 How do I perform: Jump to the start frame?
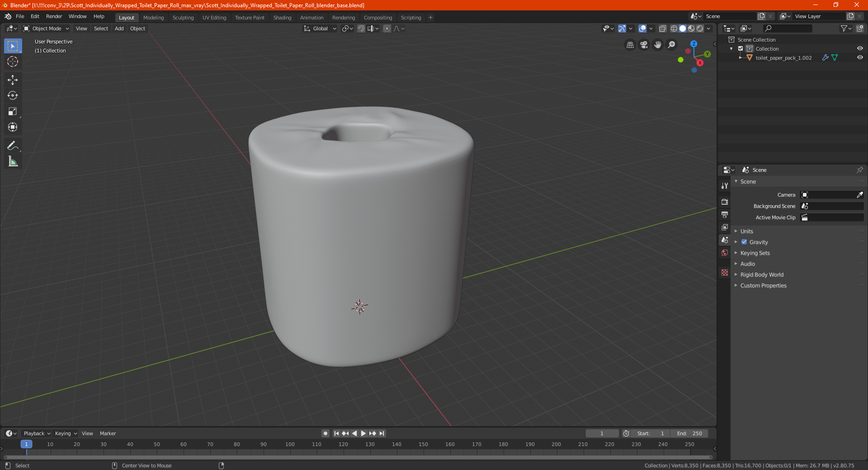coord(336,433)
